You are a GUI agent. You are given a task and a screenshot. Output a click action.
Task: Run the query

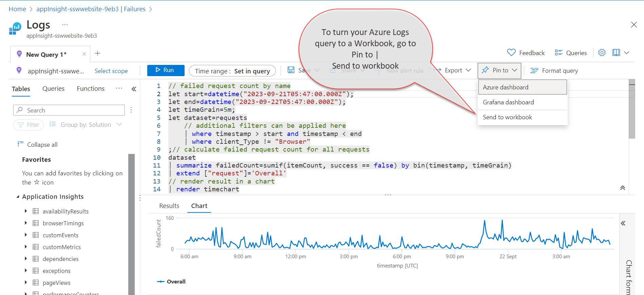coord(166,70)
